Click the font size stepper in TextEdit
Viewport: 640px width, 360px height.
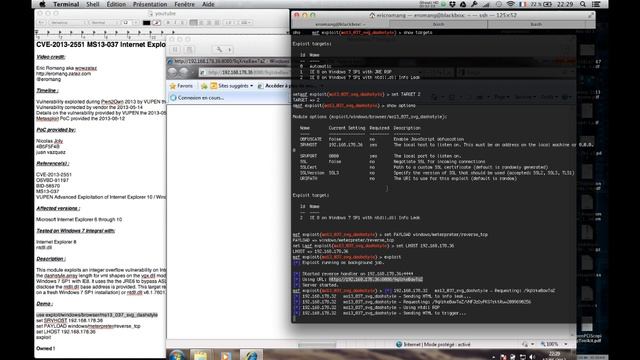(x=136, y=23)
